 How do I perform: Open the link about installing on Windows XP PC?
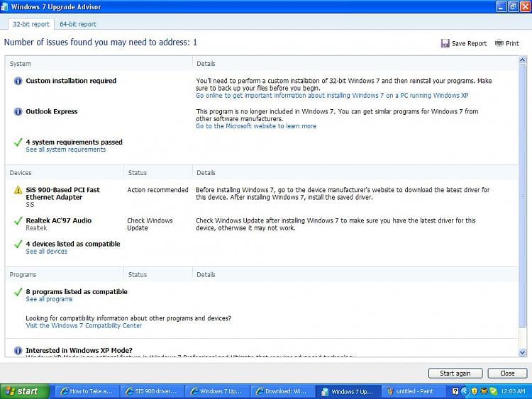point(332,96)
